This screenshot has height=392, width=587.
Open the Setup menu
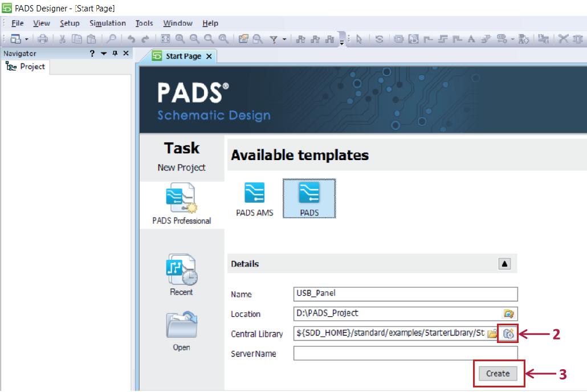70,23
